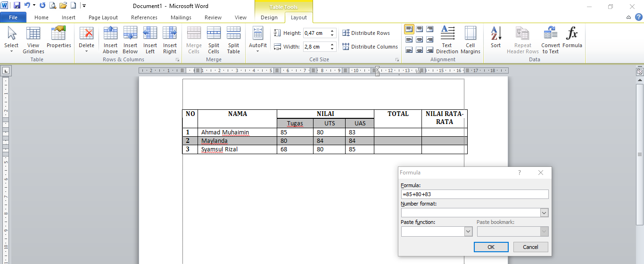Insert a row below

(130, 41)
